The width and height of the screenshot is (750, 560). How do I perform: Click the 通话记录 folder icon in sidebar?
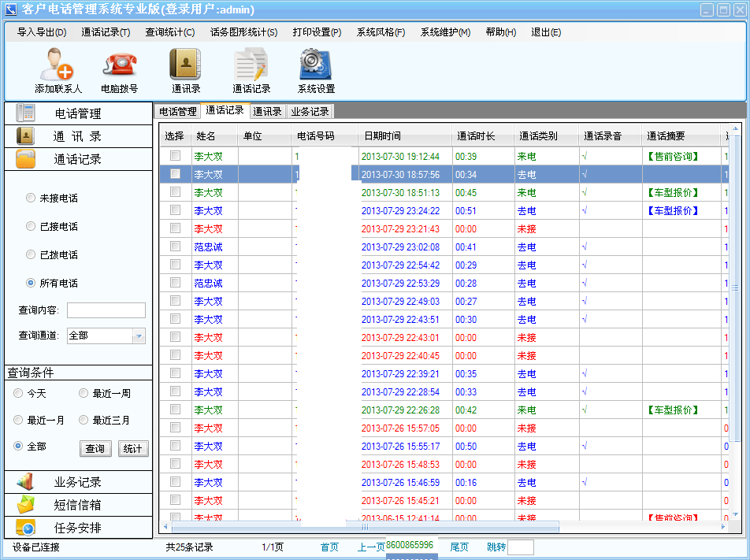point(25,159)
